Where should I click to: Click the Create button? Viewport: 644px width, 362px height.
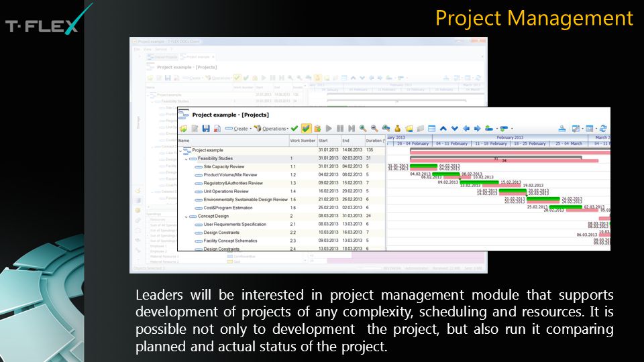coord(237,129)
